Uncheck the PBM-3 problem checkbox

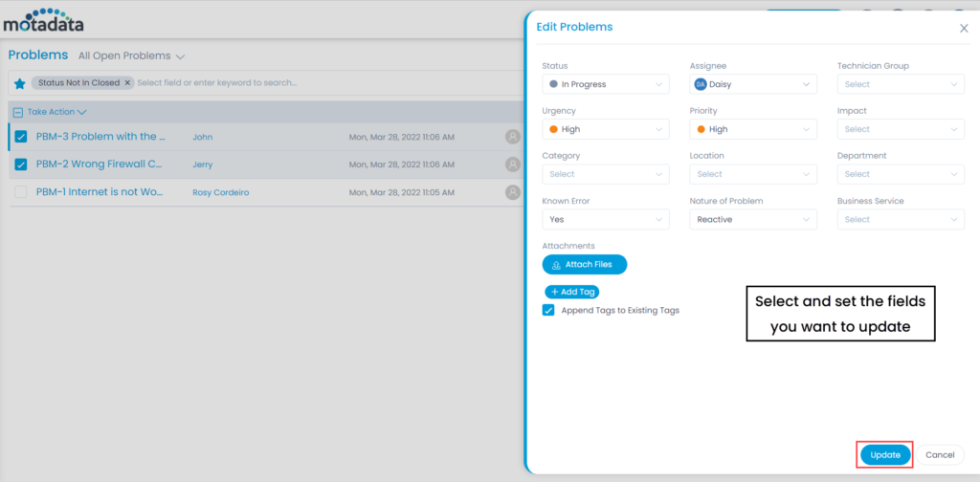[21, 137]
